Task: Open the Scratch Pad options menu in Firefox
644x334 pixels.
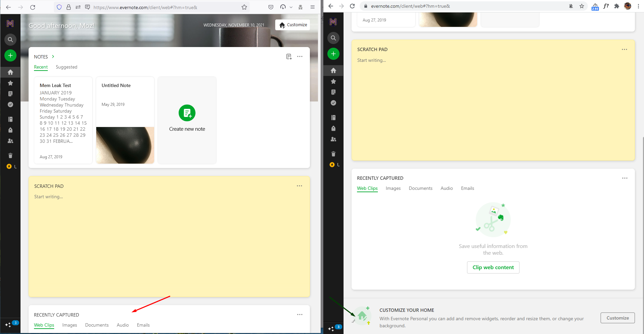Action: [299, 186]
